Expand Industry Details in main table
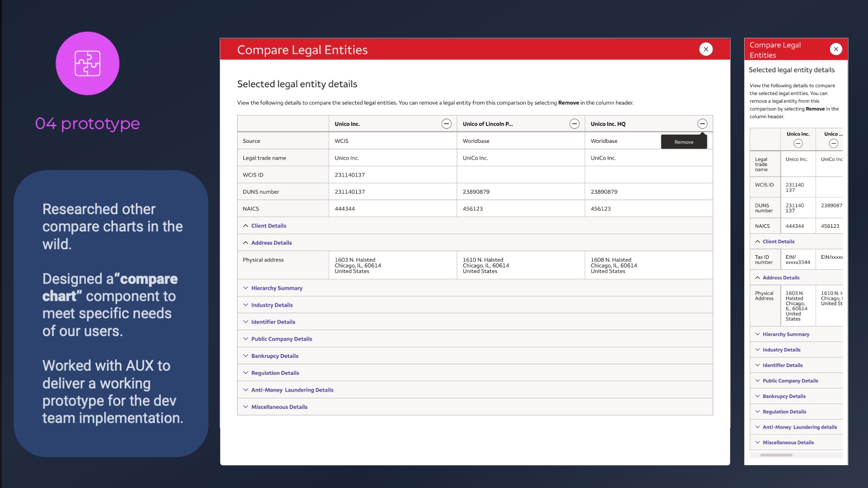 coord(271,305)
